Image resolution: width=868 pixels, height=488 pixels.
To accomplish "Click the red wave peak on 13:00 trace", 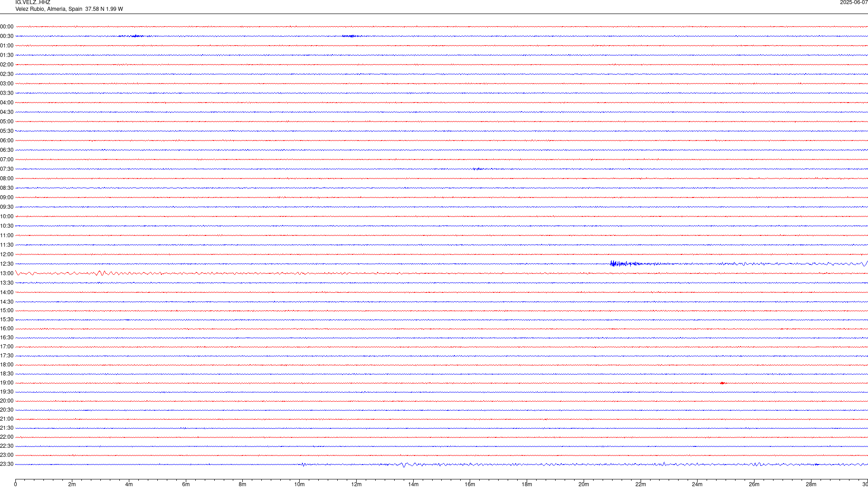I will 100,273.
